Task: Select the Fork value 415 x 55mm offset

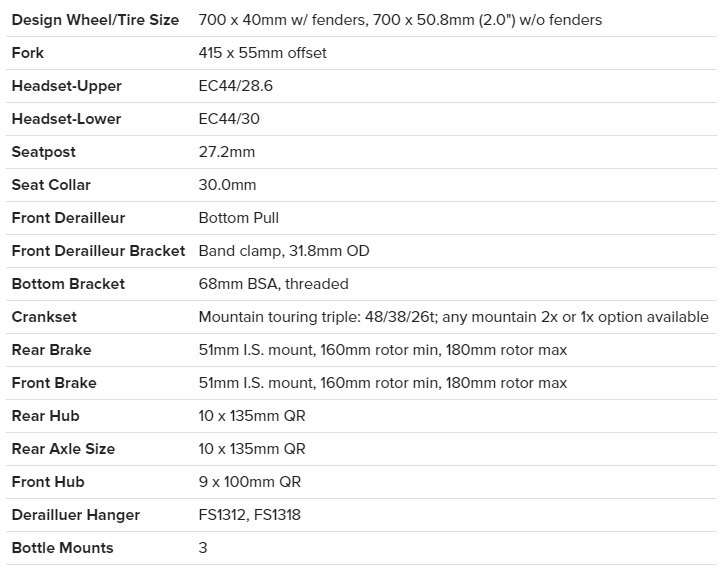Action: point(262,53)
